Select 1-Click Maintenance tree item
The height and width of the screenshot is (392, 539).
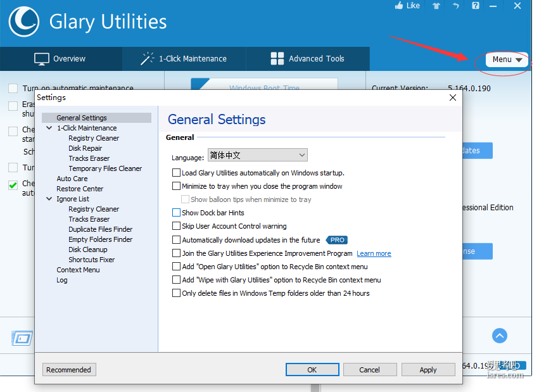[x=87, y=128]
